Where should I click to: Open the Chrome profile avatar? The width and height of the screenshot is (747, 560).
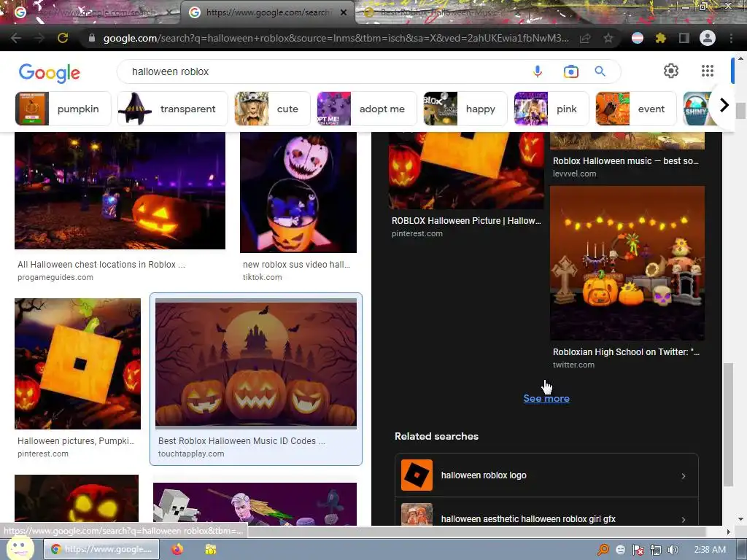pos(708,38)
